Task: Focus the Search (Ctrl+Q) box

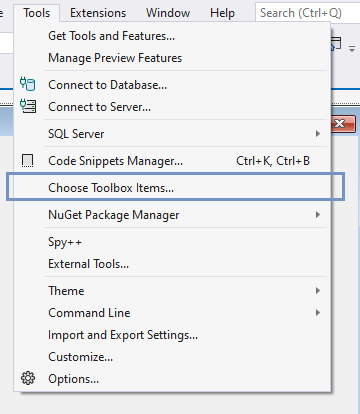Action: point(307,13)
